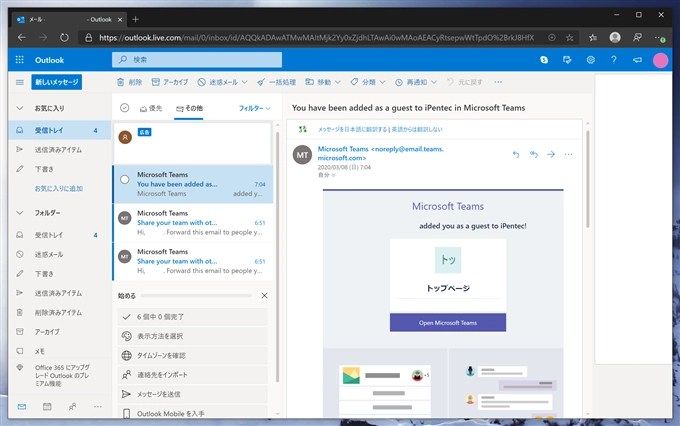
Task: Open 削除済みアイテム folder
Action: (59, 313)
